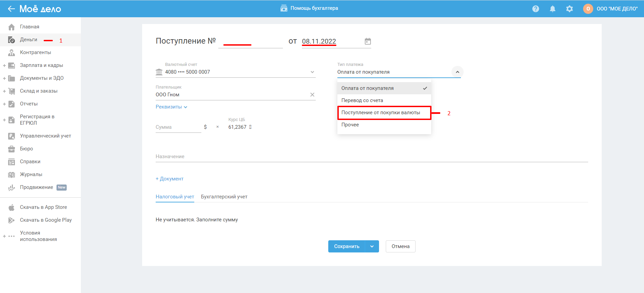Image resolution: width=644 pixels, height=293 pixels.
Task: Expand Реквизиты details
Action: (171, 107)
